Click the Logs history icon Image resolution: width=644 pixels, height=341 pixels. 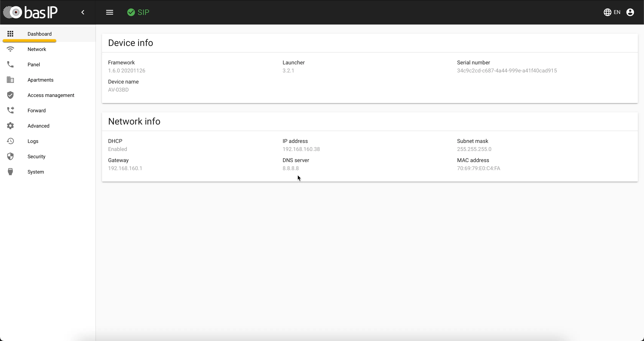(x=10, y=141)
